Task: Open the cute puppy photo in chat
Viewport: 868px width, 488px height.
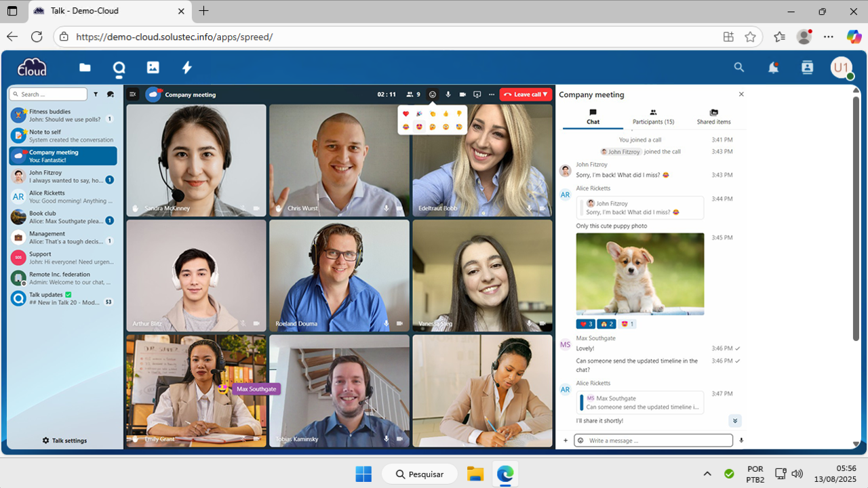Action: tap(639, 274)
